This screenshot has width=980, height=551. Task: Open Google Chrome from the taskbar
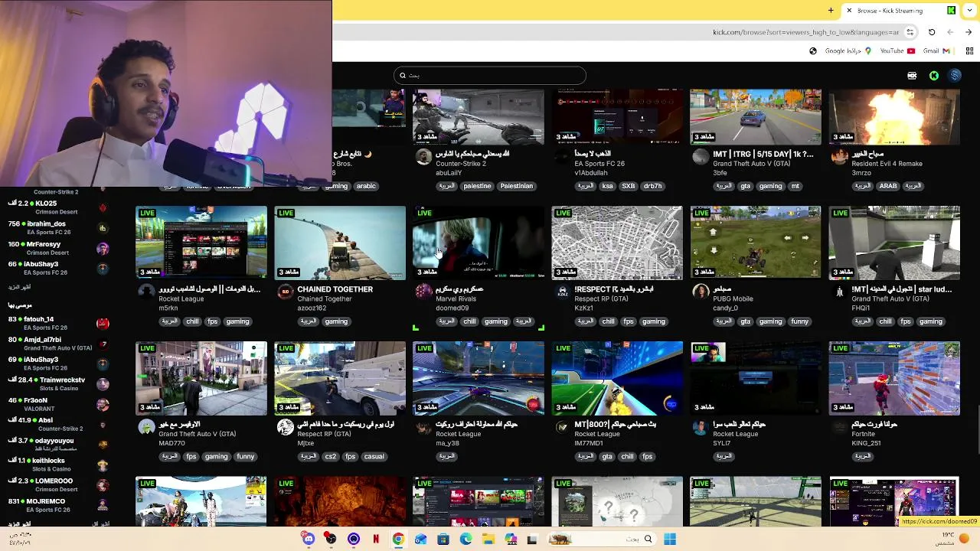pos(398,540)
